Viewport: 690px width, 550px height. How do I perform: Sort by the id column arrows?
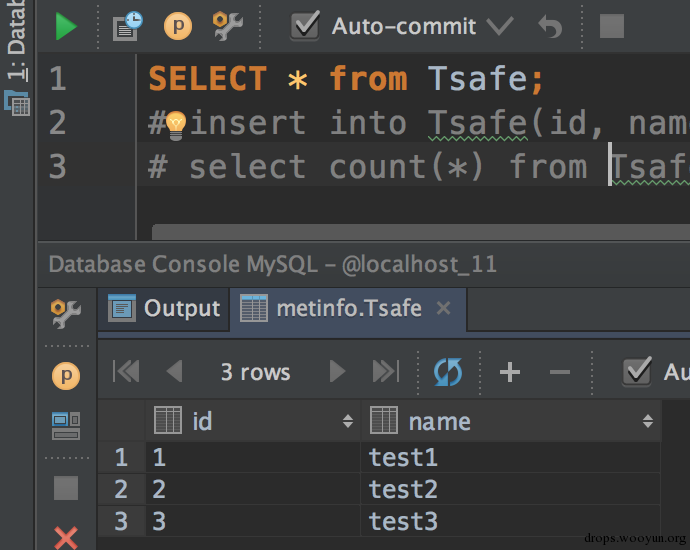347,422
